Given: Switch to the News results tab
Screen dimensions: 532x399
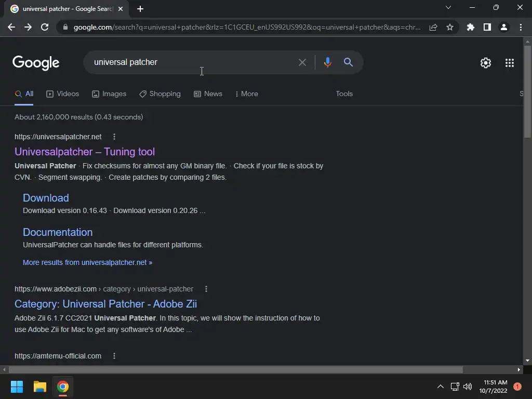Looking at the screenshot, I should point(208,94).
